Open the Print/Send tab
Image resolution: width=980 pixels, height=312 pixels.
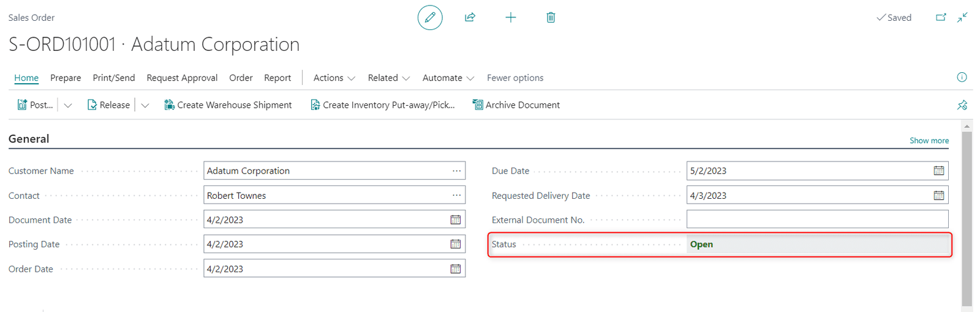click(x=113, y=78)
